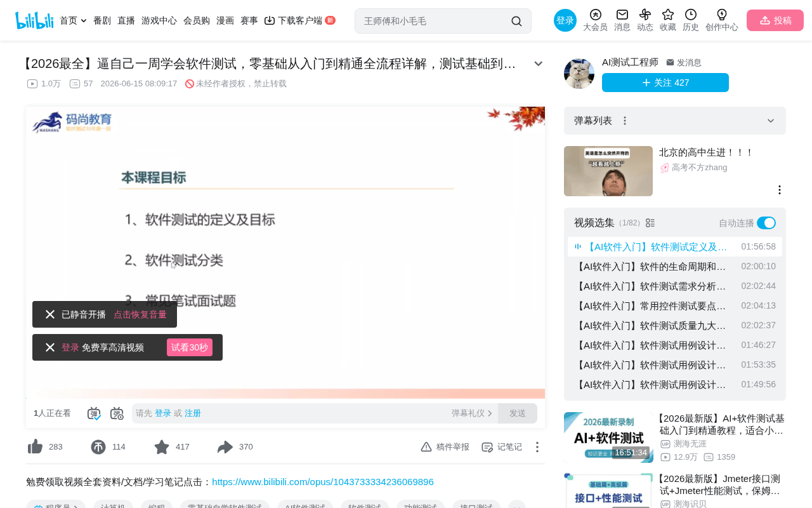Report video via 稿件举报
The height and width of the screenshot is (508, 812).
[x=445, y=447]
